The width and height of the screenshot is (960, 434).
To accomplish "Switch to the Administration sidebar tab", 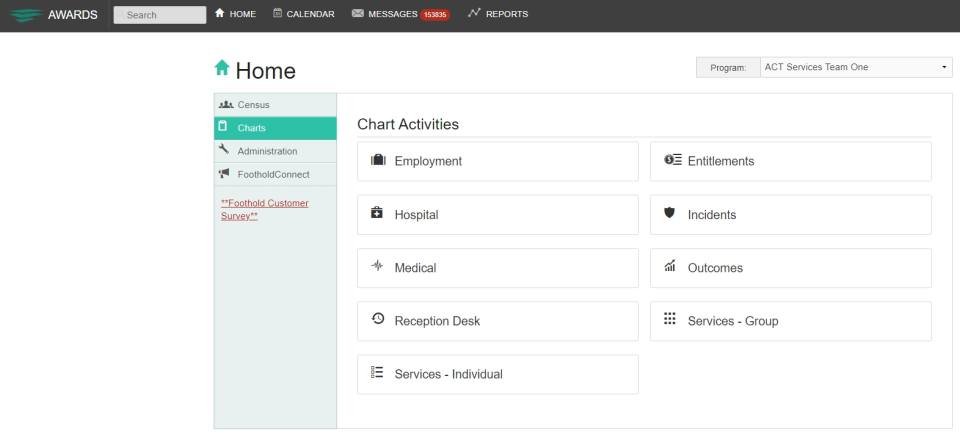I will (266, 151).
